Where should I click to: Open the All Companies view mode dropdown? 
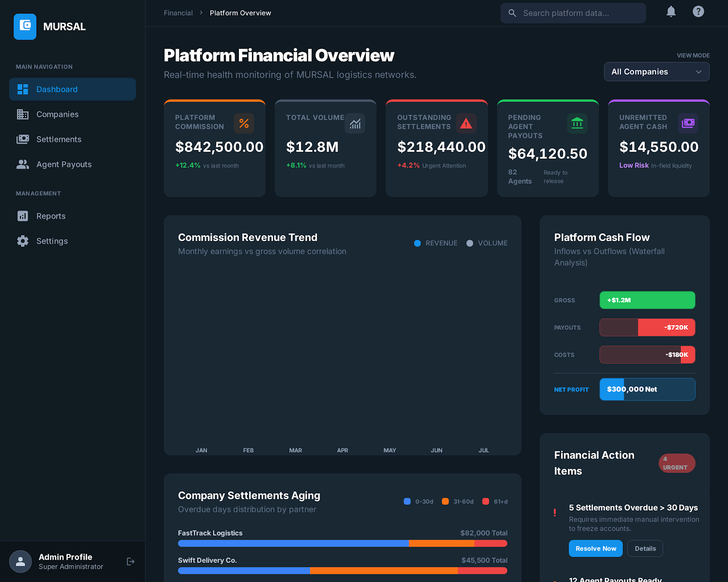point(656,71)
